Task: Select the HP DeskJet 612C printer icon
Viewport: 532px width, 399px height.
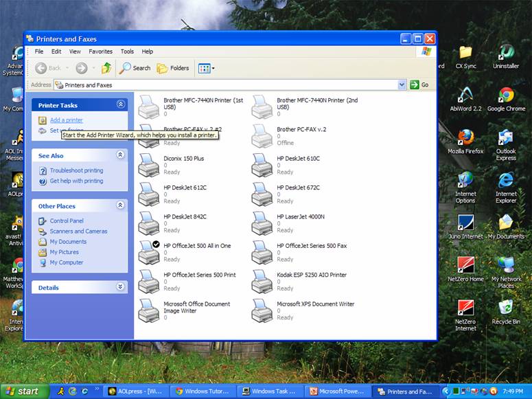Action: click(148, 194)
